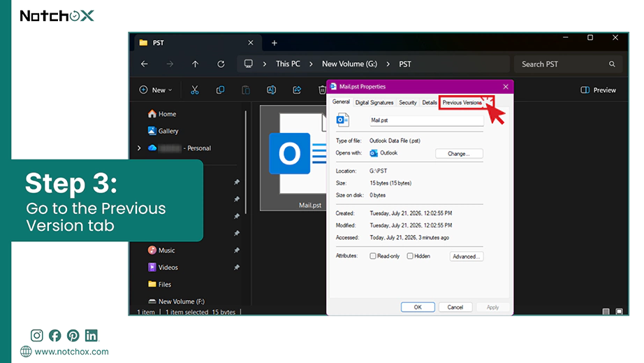Switch to large thumbnails view icon
The width and height of the screenshot is (644, 363).
(x=619, y=312)
